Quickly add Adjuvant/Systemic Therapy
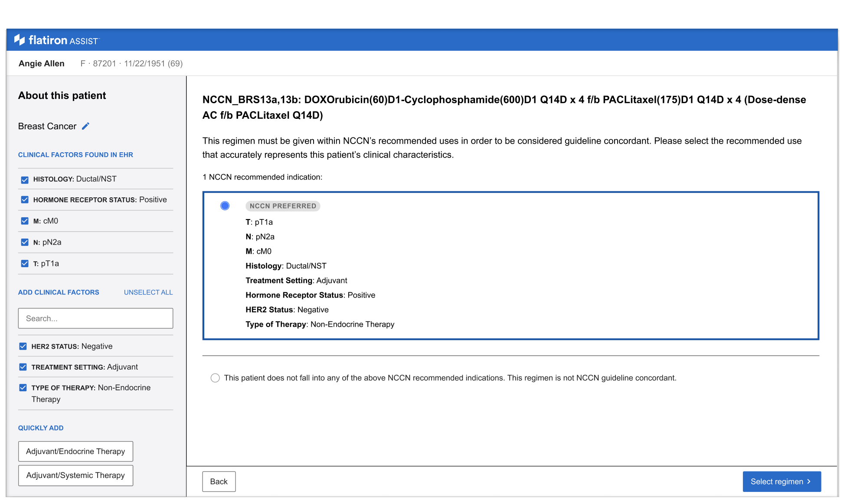The height and width of the screenshot is (504, 844). [x=75, y=475]
